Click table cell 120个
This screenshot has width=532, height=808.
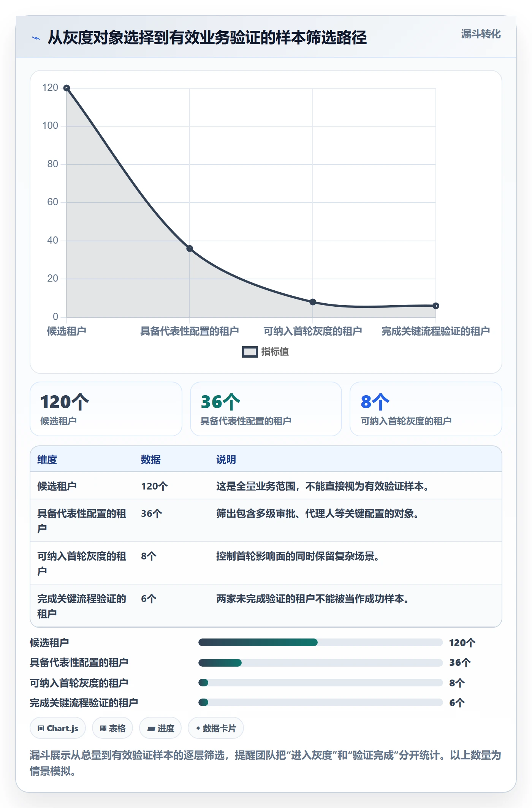point(154,486)
